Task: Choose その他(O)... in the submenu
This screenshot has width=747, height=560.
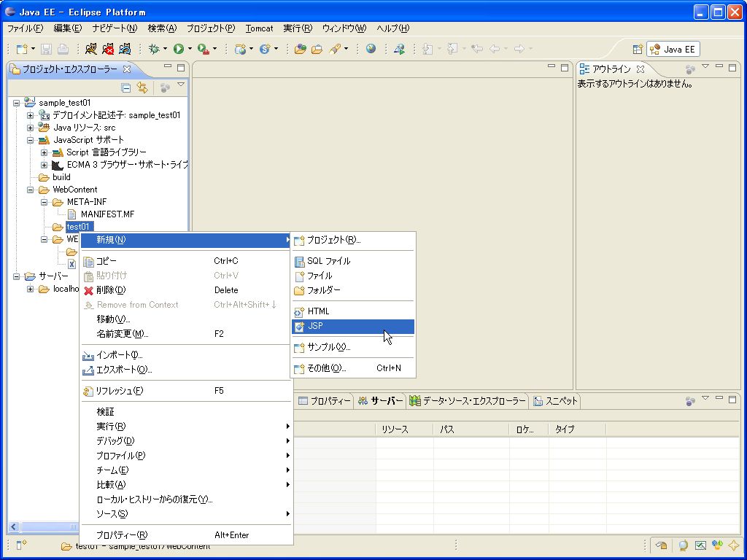Action: 353,368
